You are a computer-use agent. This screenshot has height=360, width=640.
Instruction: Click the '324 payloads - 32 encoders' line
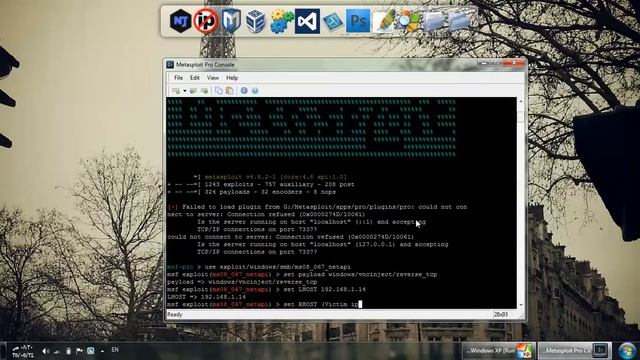[x=251, y=192]
